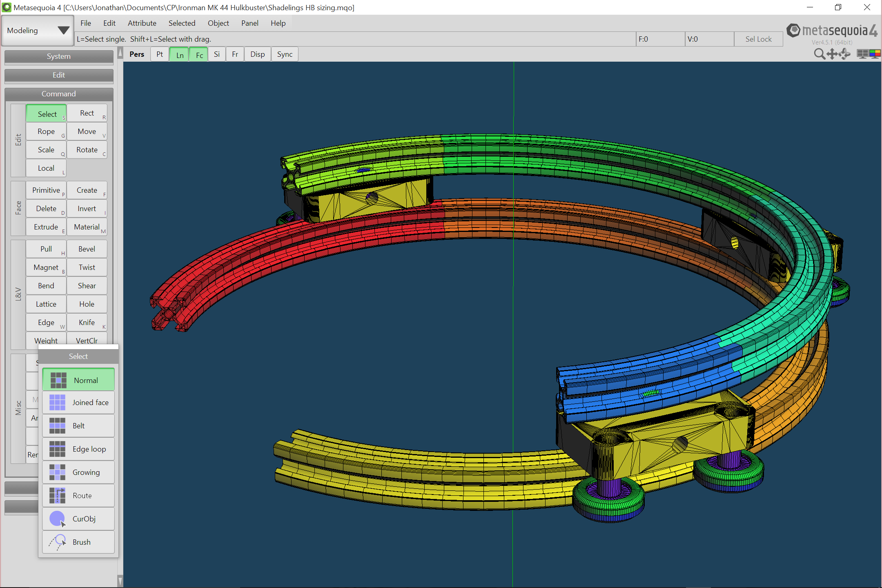The width and height of the screenshot is (882, 588).
Task: Activate the Extrude command
Action: tap(46, 227)
